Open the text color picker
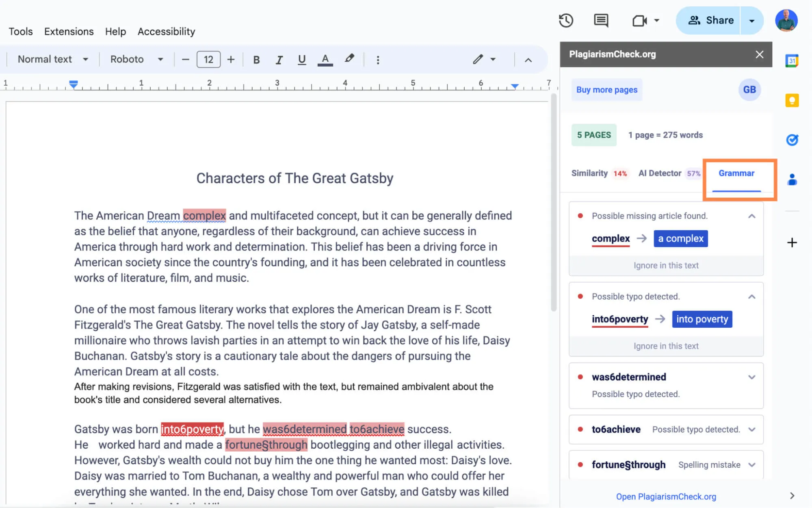 [x=325, y=59]
